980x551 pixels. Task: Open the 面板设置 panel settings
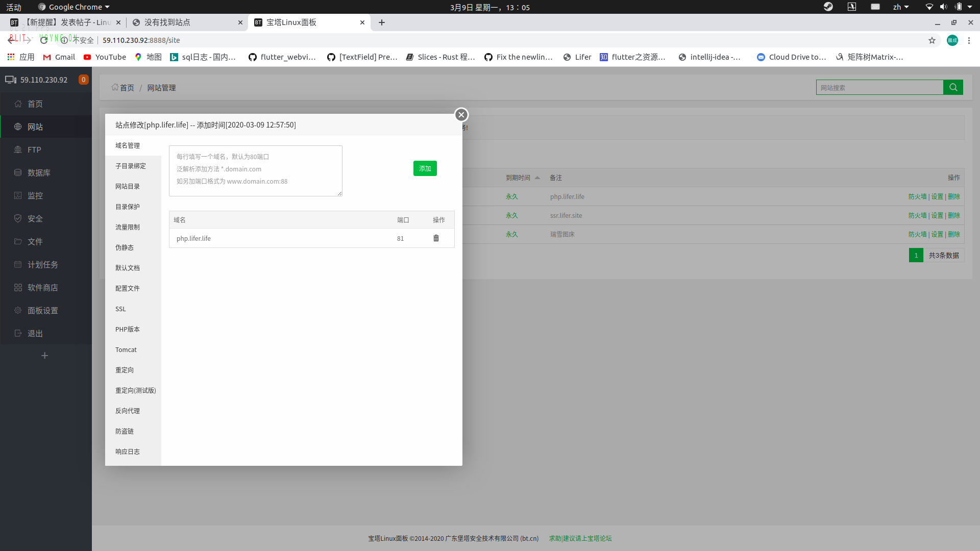(x=42, y=310)
